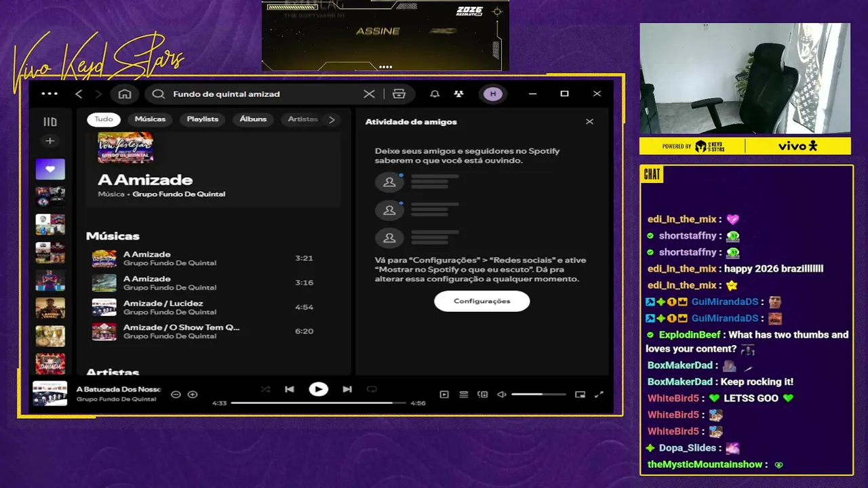Image resolution: width=868 pixels, height=488 pixels.
Task: Toggle repeat in the player
Action: pyautogui.click(x=372, y=389)
